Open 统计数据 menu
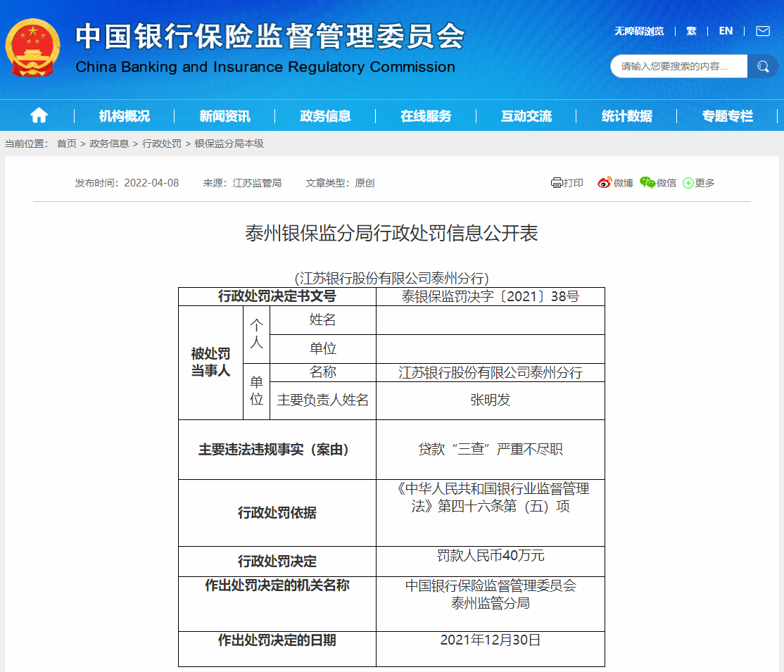 pos(626,116)
